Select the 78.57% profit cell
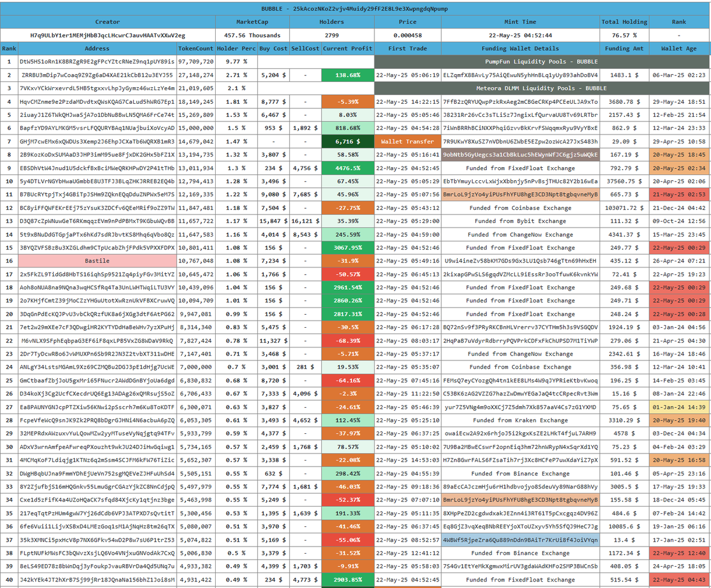The width and height of the screenshot is (711, 588). pyautogui.click(x=347, y=447)
